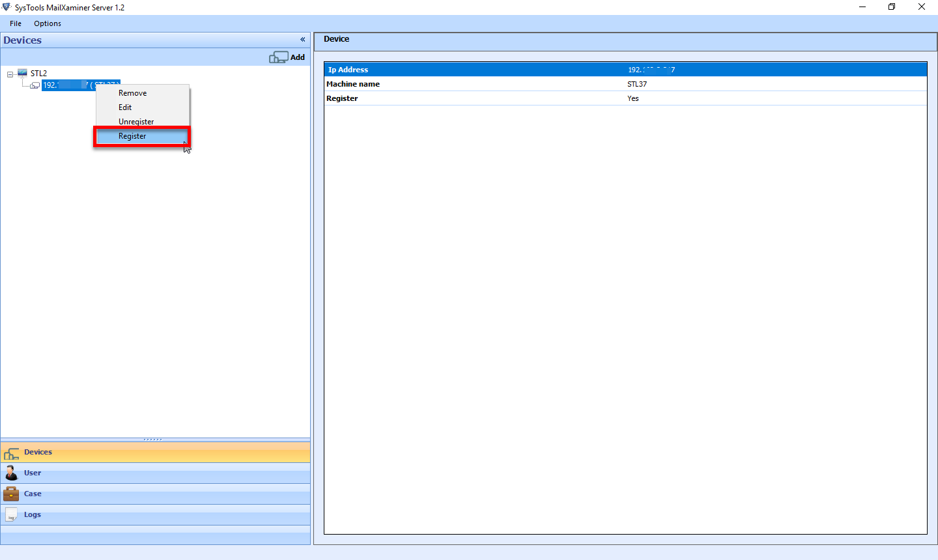Image resolution: width=938 pixels, height=560 pixels.
Task: Select the Ip Address row in the Device table
Action: click(x=625, y=70)
